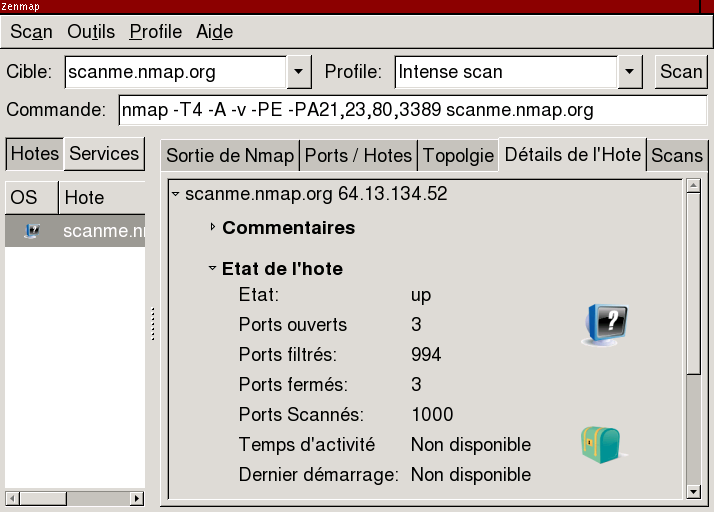Viewport: 714px width, 512px height.
Task: Click the Commande nmap command field
Action: 413,110
